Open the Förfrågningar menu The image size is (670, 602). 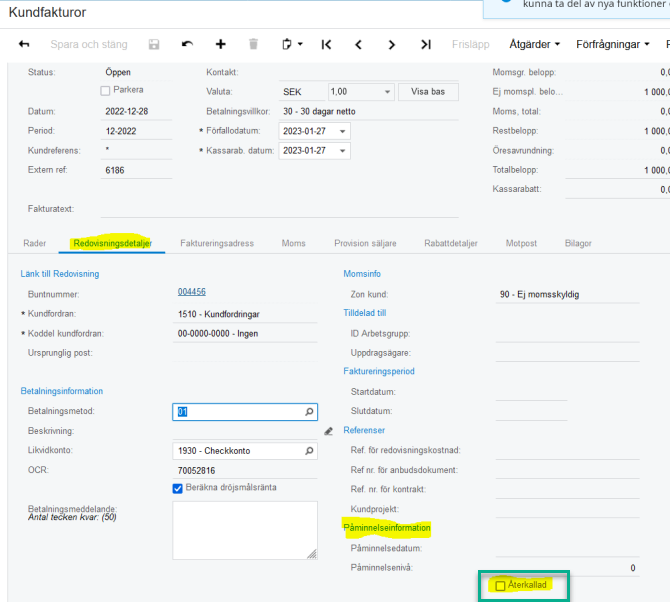pos(612,44)
